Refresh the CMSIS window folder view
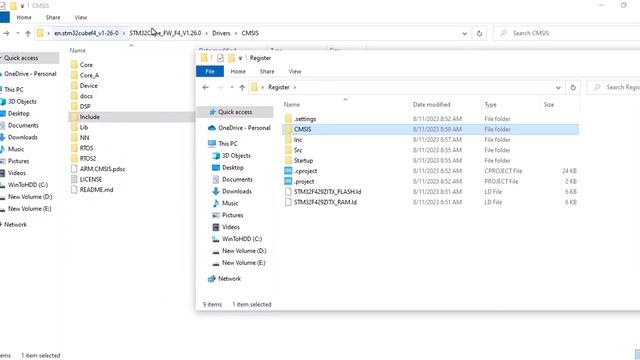Screen dimensions: 640x360 tap(479, 33)
